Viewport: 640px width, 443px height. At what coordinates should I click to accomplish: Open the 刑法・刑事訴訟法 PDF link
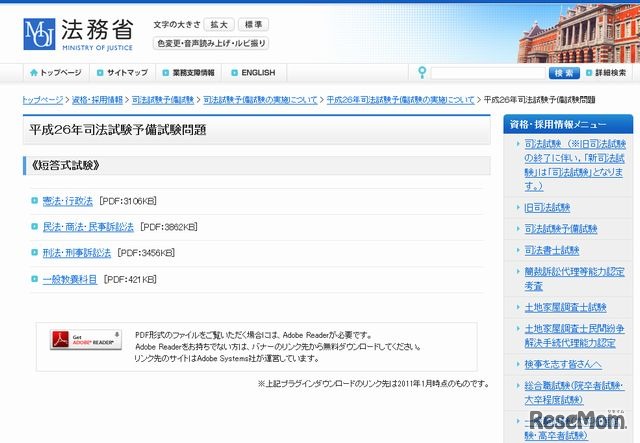(x=77, y=253)
